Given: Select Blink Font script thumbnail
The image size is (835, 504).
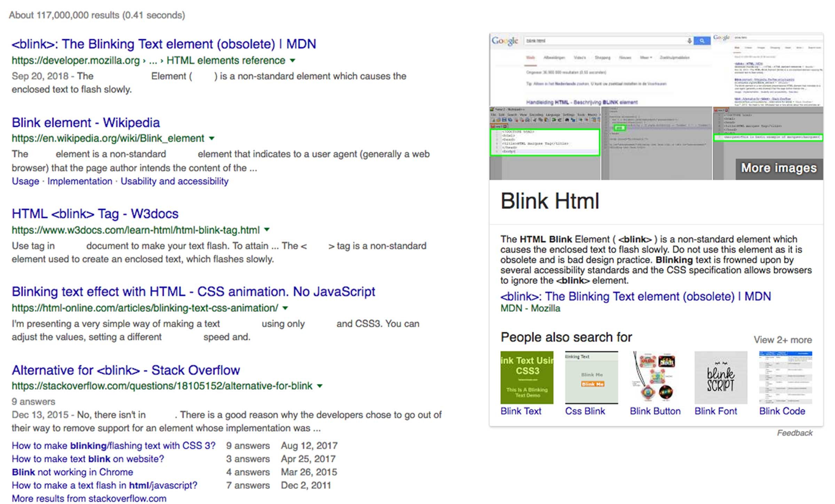Looking at the screenshot, I should pos(721,377).
